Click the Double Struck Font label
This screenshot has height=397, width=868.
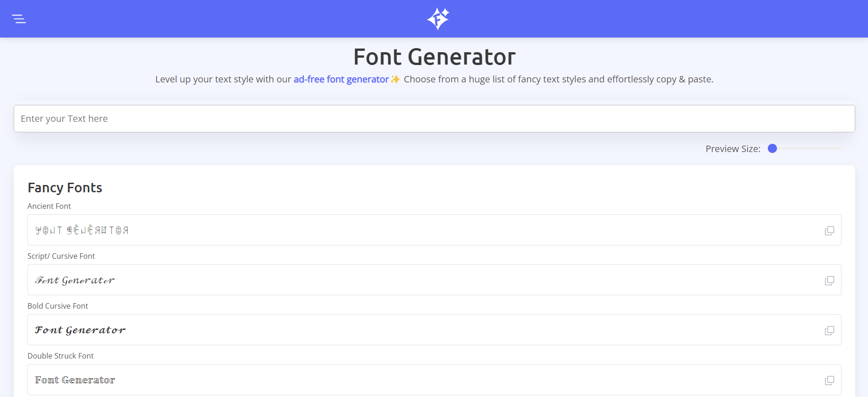coord(60,356)
